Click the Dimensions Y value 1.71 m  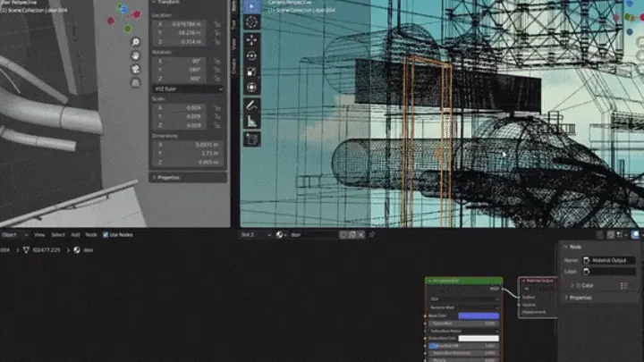tap(188, 154)
